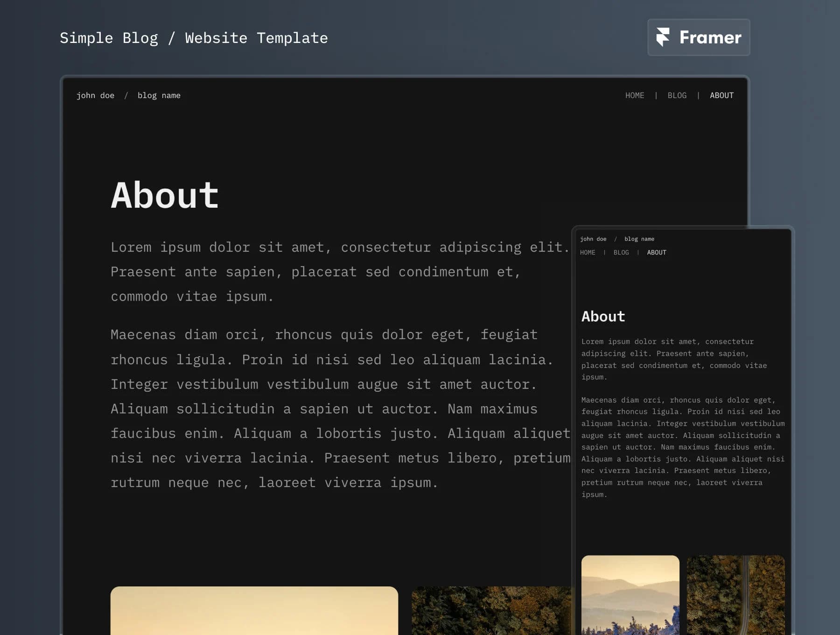This screenshot has height=635, width=840.
Task: Open the forest road image in mobile preview
Action: [x=736, y=595]
